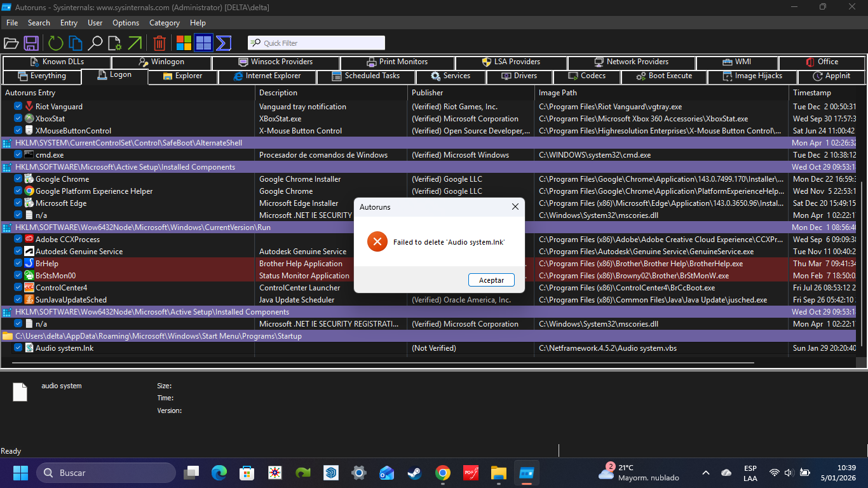Click Aceptar in the error dialog
This screenshot has height=488, width=868.
pos(491,280)
